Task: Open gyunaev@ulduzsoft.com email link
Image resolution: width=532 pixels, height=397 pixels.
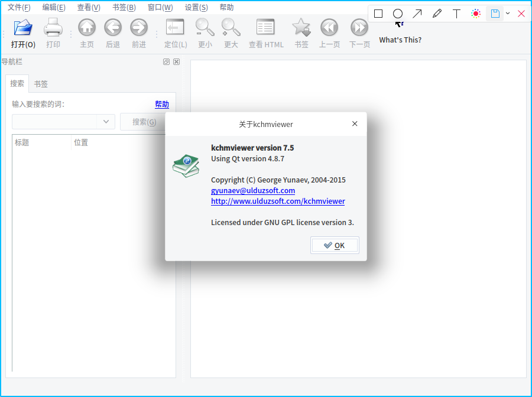Action: tap(253, 191)
